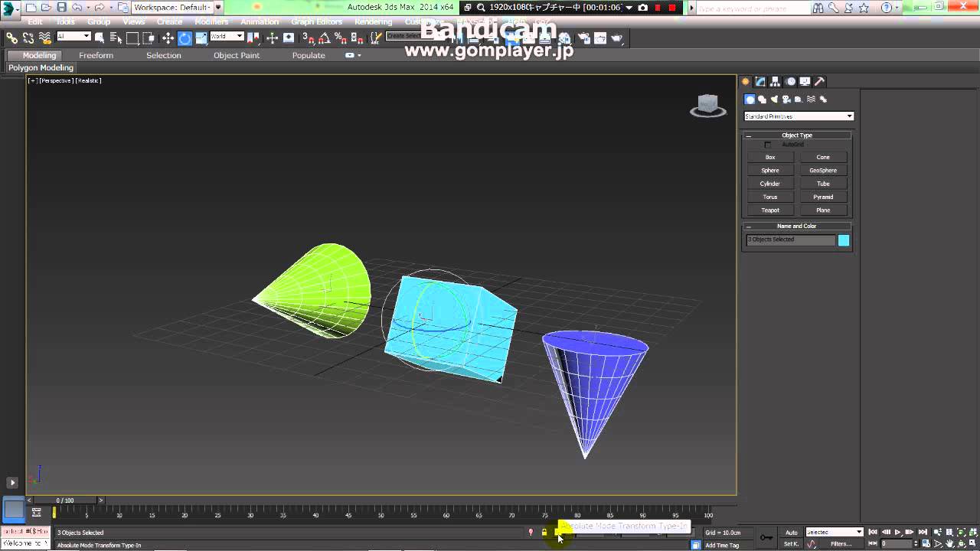Open the key filter Selected dropdown
Viewport: 980px width, 551px height.
click(x=835, y=532)
